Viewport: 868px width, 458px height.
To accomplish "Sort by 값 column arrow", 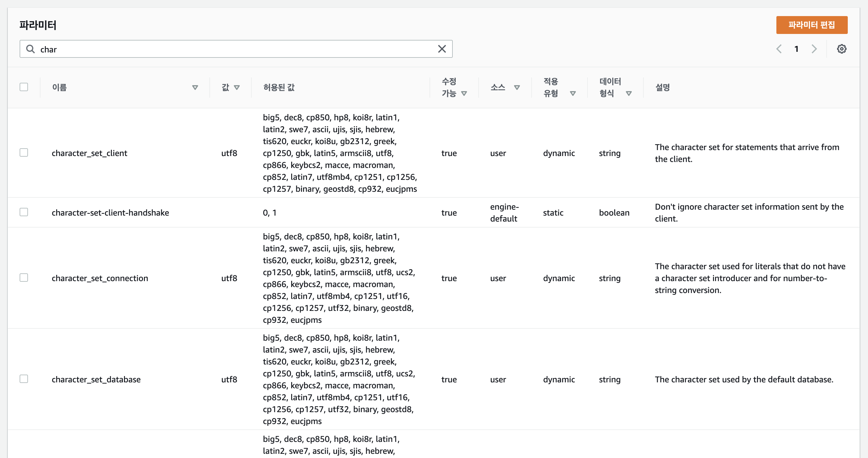I will (x=236, y=88).
